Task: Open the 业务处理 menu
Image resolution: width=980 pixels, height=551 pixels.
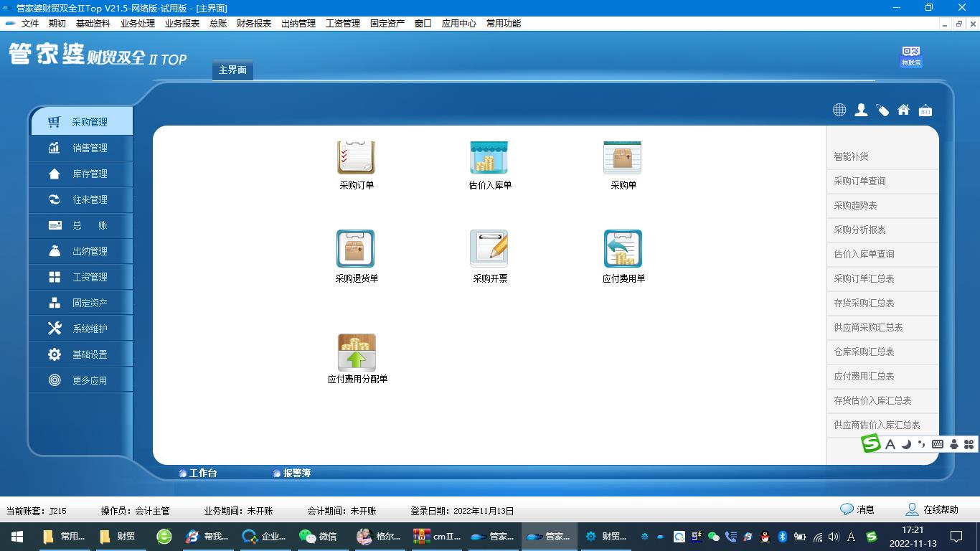Action: (x=138, y=24)
